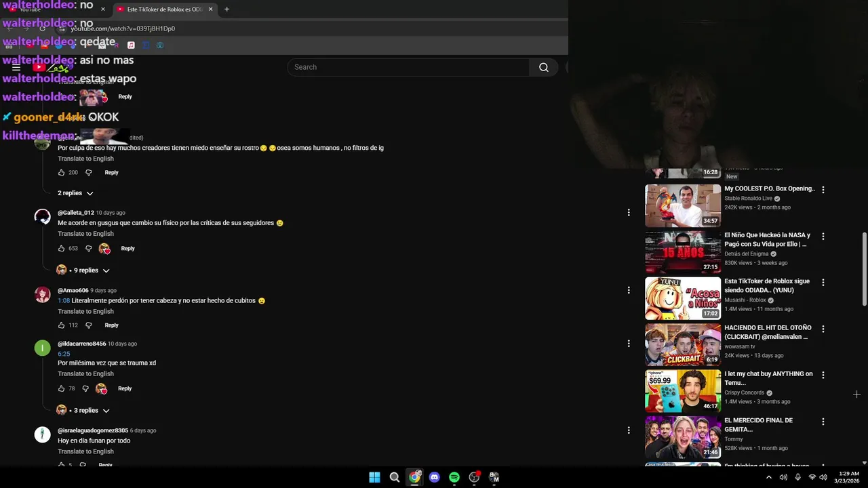
Task: Reply to @Galleta_012's comment
Action: [x=127, y=249]
